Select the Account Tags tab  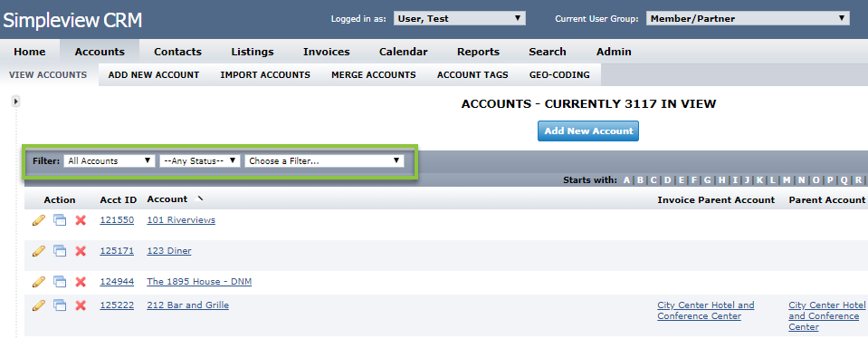[x=472, y=74]
